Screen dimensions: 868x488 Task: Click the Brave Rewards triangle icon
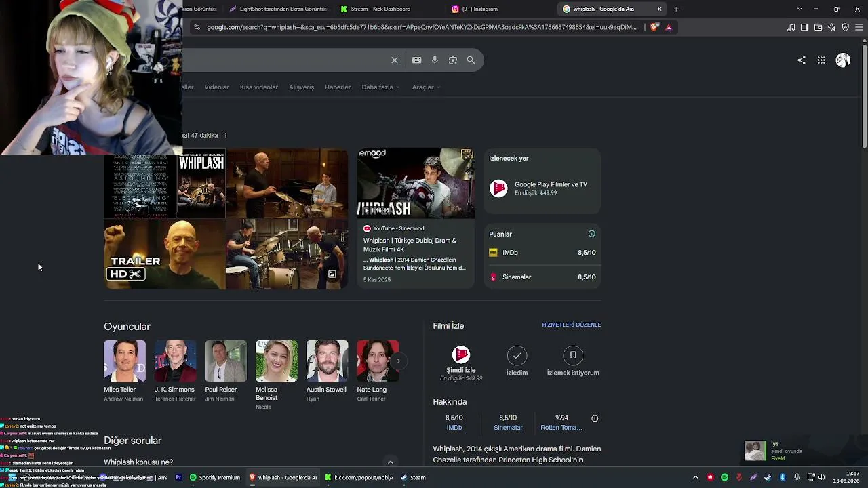[669, 27]
